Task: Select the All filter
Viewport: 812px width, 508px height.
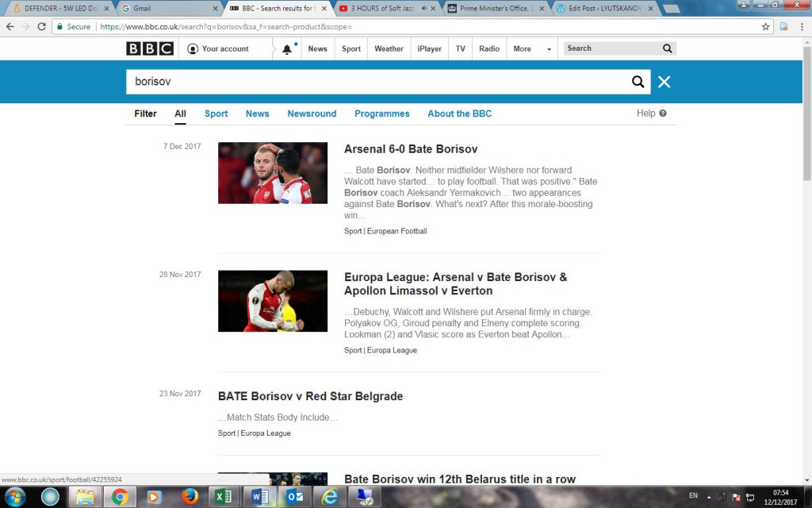Action: pyautogui.click(x=180, y=114)
